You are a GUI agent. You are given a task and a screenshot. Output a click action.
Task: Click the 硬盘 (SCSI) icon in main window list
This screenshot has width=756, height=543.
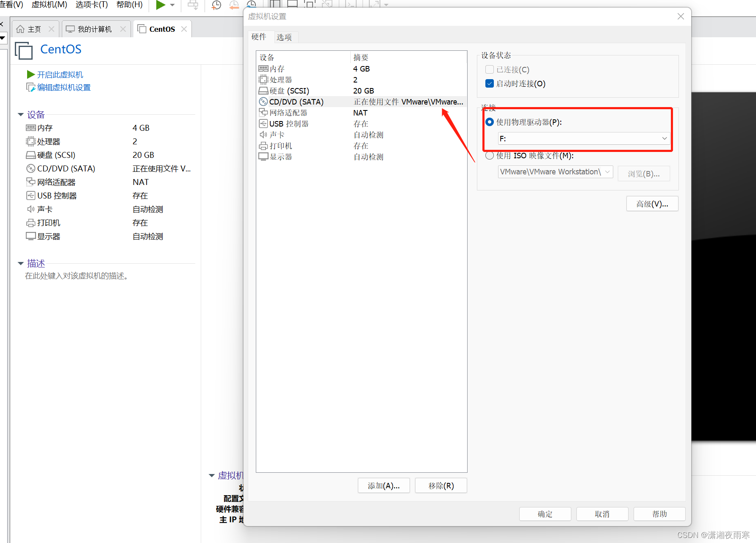pos(31,155)
